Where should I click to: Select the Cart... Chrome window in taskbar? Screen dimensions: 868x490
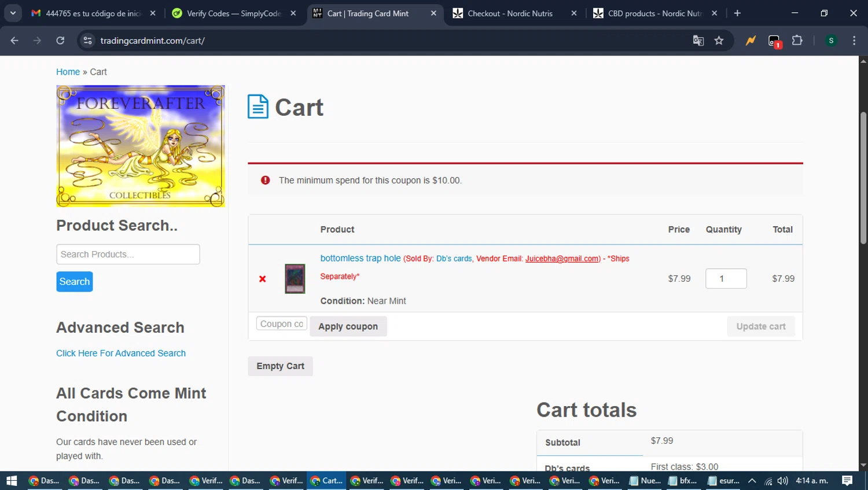[327, 481]
